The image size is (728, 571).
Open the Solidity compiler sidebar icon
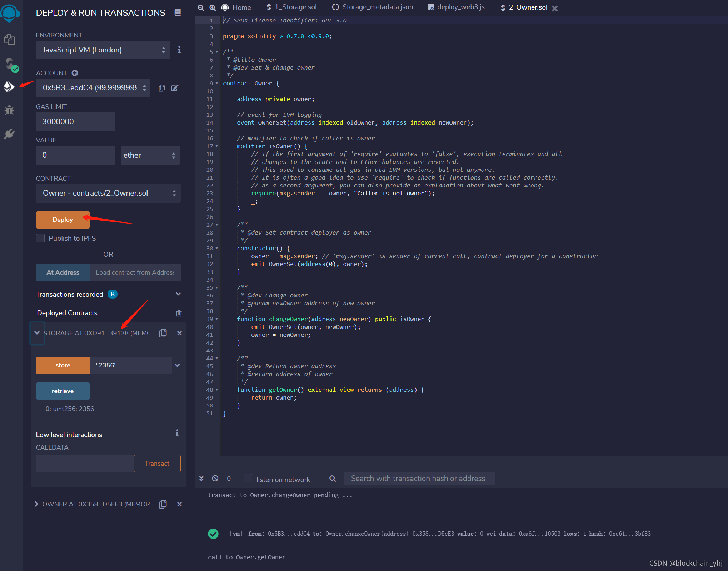10,64
